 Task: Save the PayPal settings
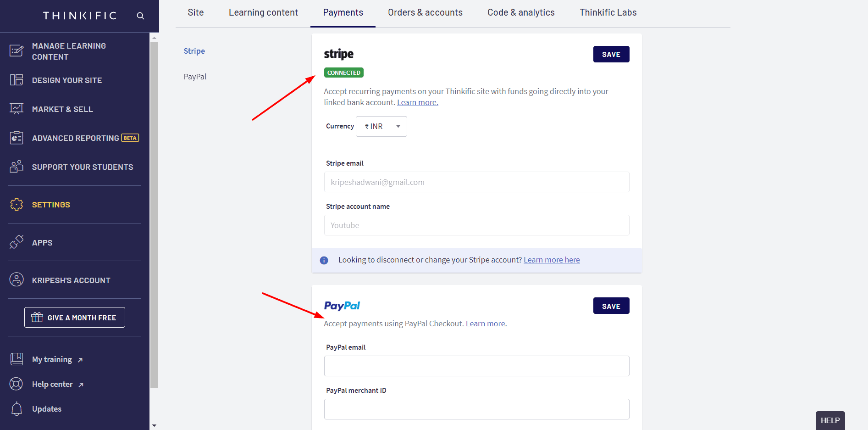coord(611,306)
